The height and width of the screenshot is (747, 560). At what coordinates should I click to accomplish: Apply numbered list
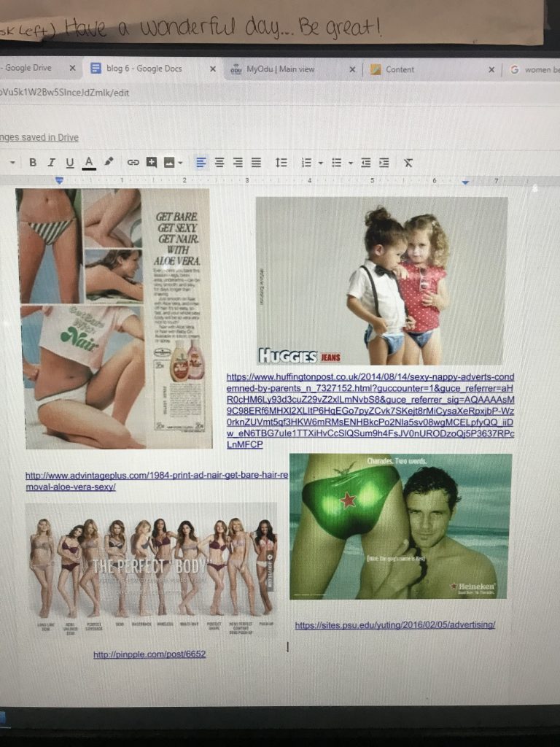307,163
